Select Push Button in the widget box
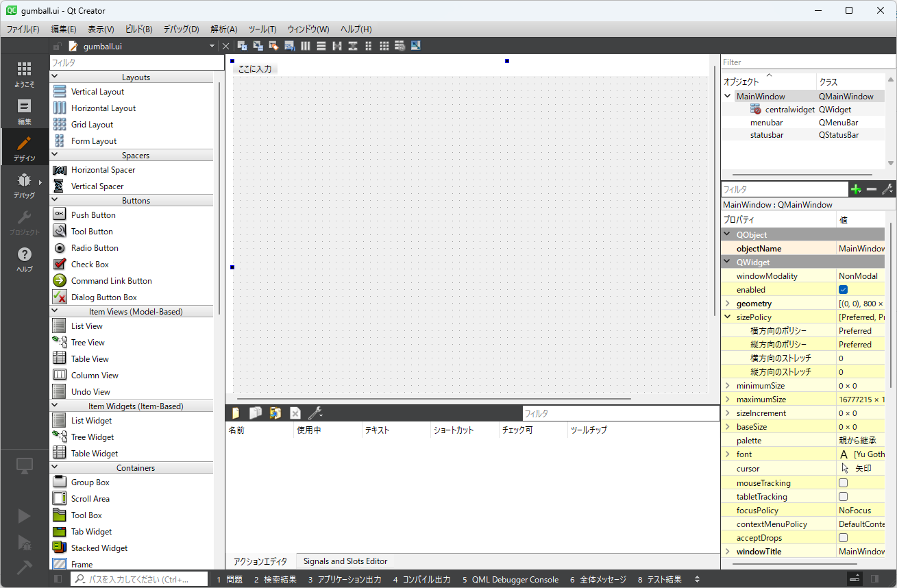Screen dimensions: 897x588 pos(93,215)
